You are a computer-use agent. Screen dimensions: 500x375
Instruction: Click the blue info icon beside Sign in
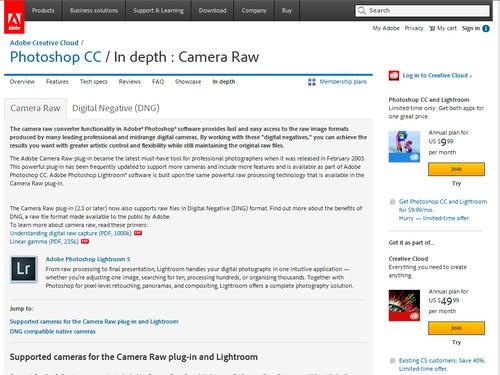coord(486,29)
